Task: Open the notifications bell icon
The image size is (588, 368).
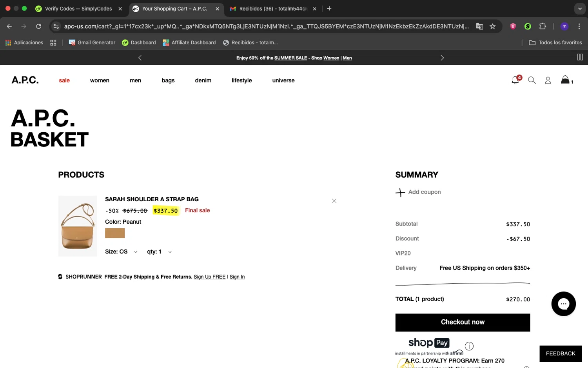Action: coord(515,80)
